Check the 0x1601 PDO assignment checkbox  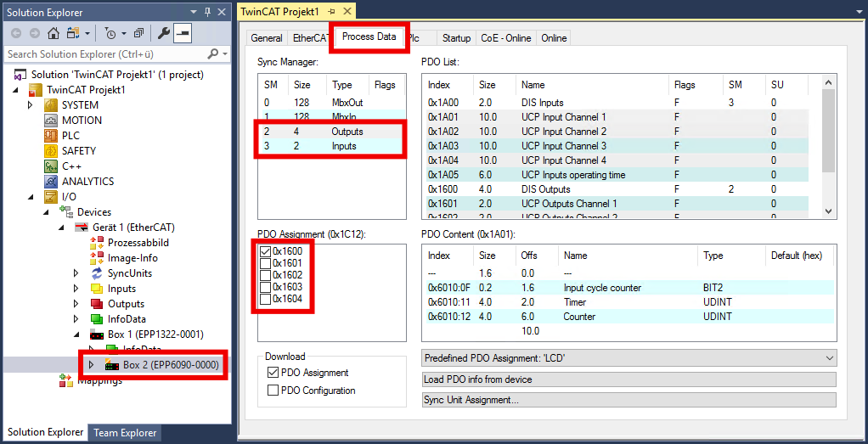point(265,263)
